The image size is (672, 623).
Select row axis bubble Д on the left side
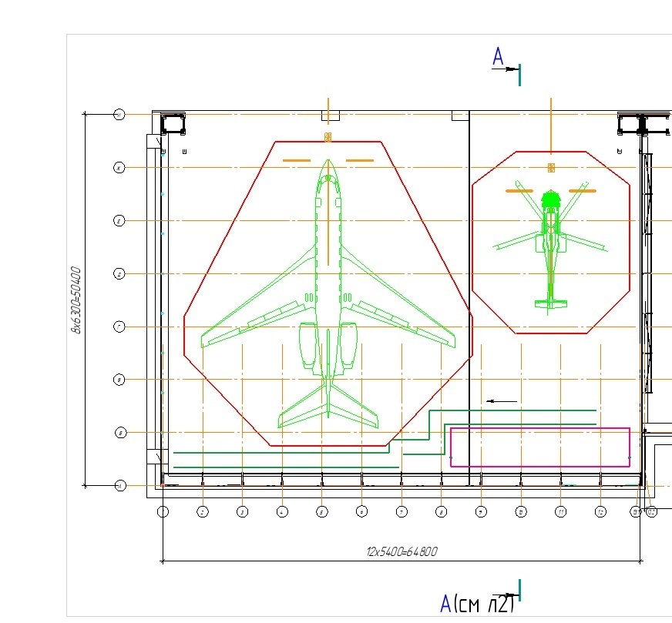119,273
